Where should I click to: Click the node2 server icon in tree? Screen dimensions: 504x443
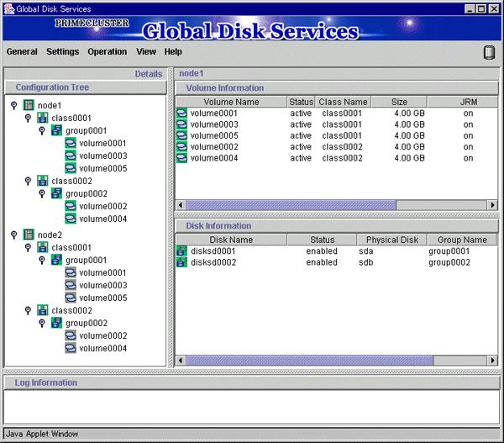(x=29, y=235)
